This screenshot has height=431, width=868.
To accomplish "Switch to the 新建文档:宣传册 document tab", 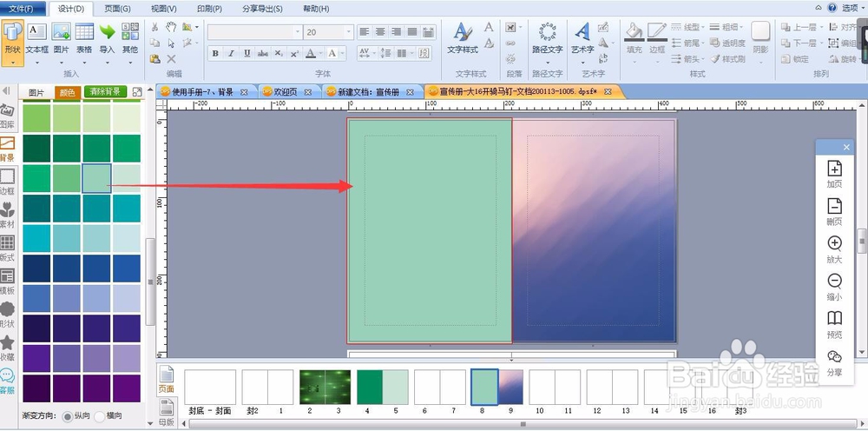I will click(x=367, y=92).
